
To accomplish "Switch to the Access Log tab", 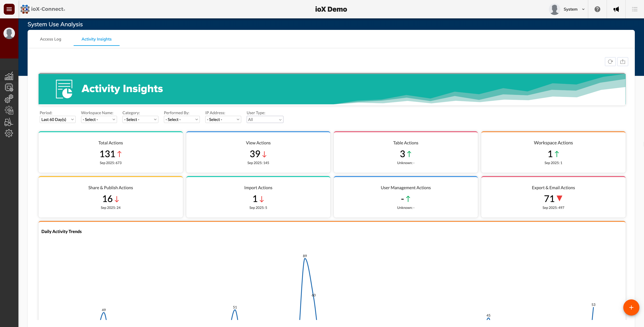I will point(50,39).
